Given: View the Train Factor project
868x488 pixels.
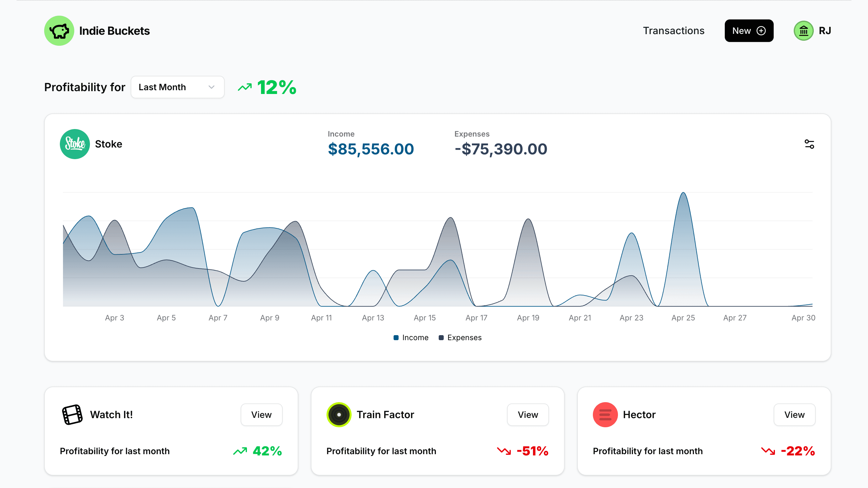Looking at the screenshot, I should [527, 414].
